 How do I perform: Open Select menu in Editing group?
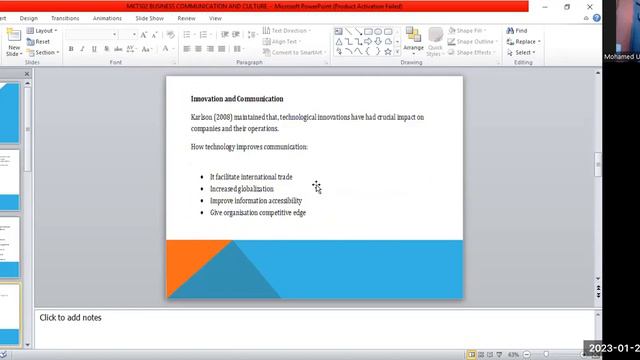tap(521, 53)
